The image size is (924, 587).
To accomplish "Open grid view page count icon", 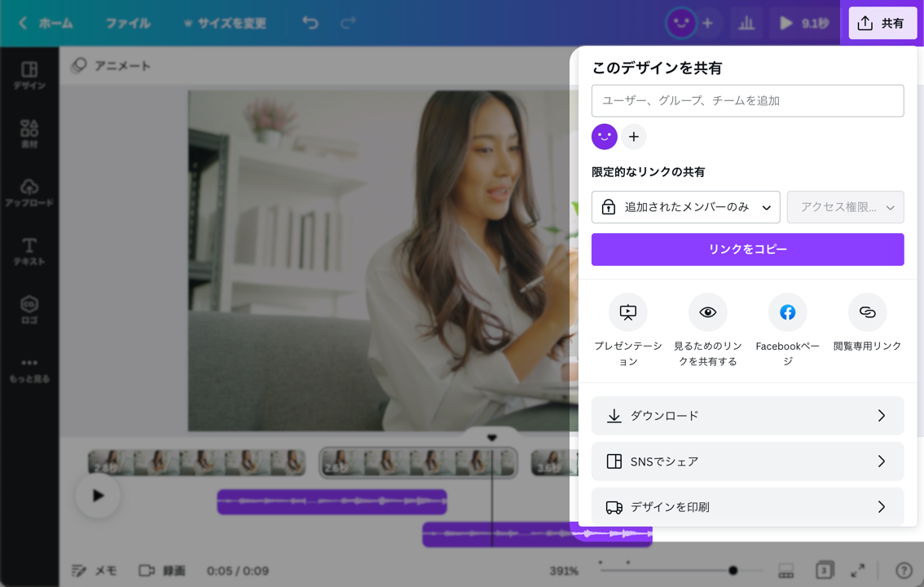I will point(824,570).
